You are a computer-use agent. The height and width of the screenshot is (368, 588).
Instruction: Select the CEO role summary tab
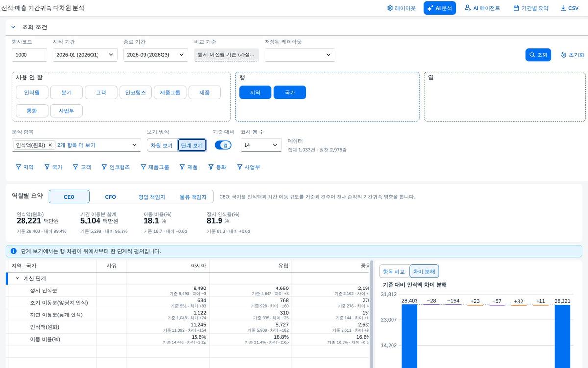(69, 197)
